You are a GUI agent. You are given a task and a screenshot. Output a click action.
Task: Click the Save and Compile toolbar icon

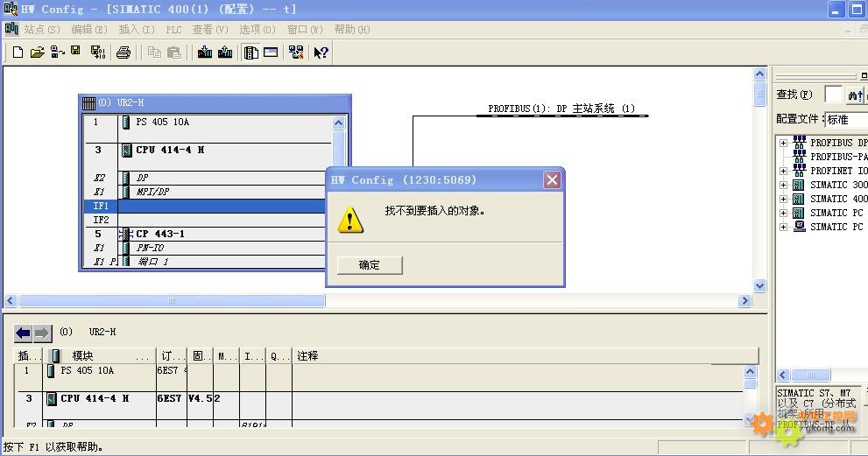(97, 53)
